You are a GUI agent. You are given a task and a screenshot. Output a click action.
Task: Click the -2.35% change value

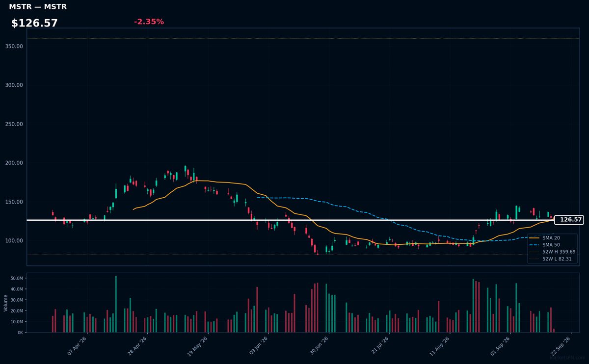click(x=149, y=22)
